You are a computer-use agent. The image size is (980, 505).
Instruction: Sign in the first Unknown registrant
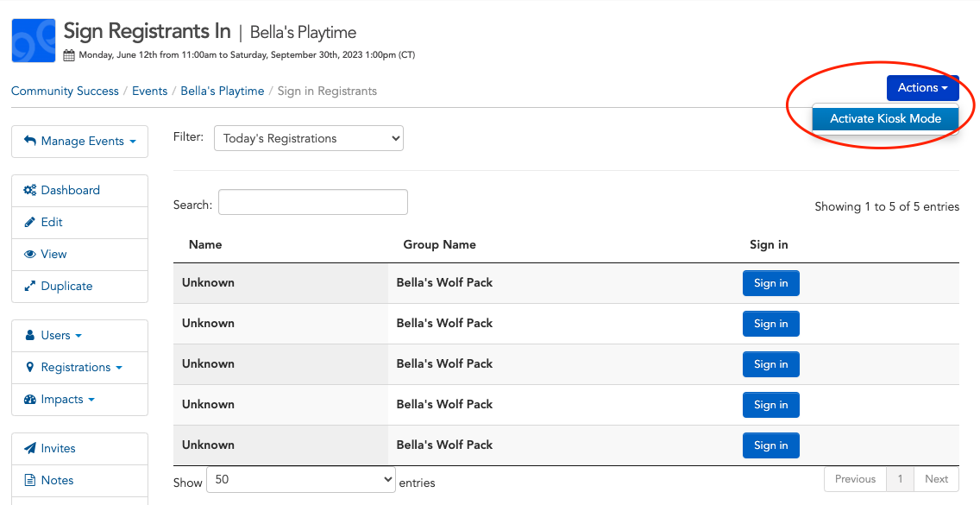tap(770, 283)
